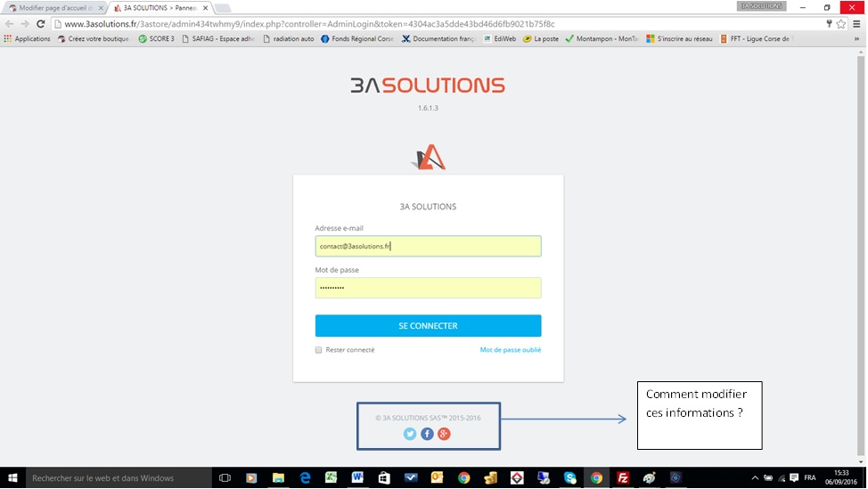Click the 3A SOLUTIONS header logo
868x489 pixels.
pyautogui.click(x=428, y=86)
